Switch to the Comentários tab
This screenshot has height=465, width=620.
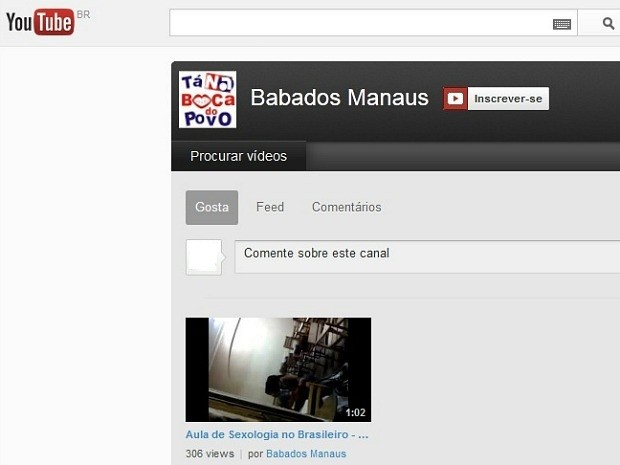click(347, 207)
